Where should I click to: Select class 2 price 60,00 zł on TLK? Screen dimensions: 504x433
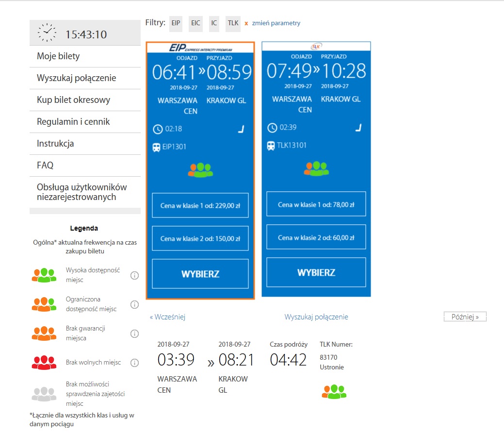316,237
